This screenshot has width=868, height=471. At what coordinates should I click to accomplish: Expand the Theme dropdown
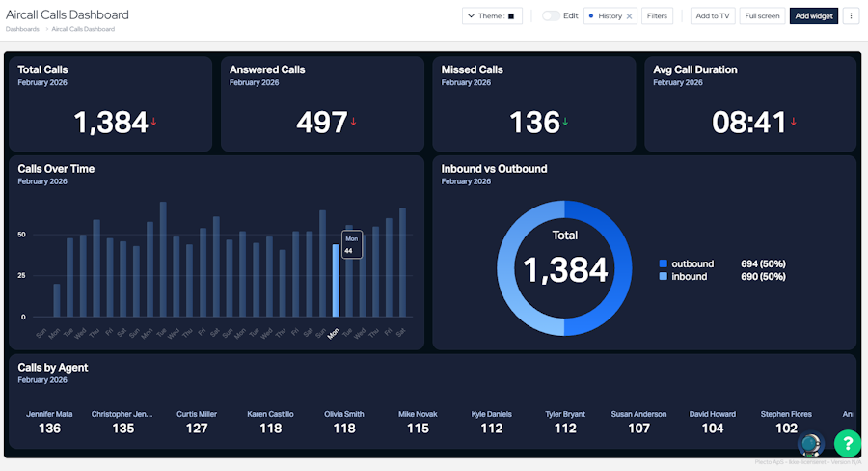click(x=492, y=16)
